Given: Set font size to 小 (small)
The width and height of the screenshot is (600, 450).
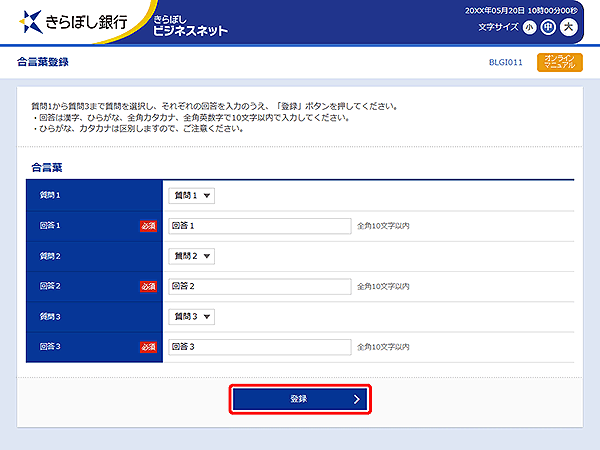Looking at the screenshot, I should coord(530,27).
